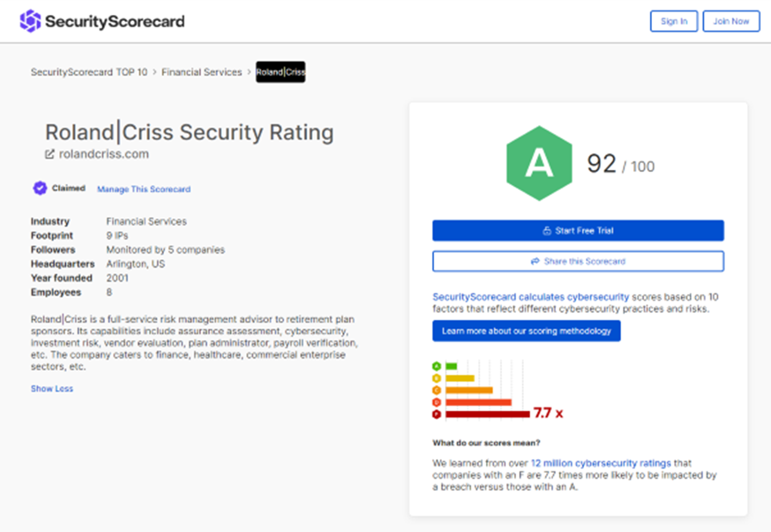Click the red-orange D hexagon in chart
The image size is (771, 532).
[437, 402]
